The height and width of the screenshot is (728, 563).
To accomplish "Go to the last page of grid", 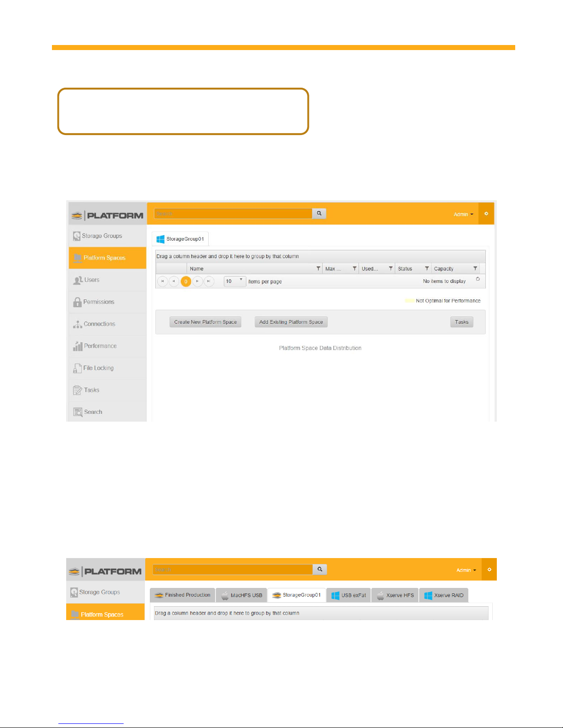I will (x=209, y=281).
